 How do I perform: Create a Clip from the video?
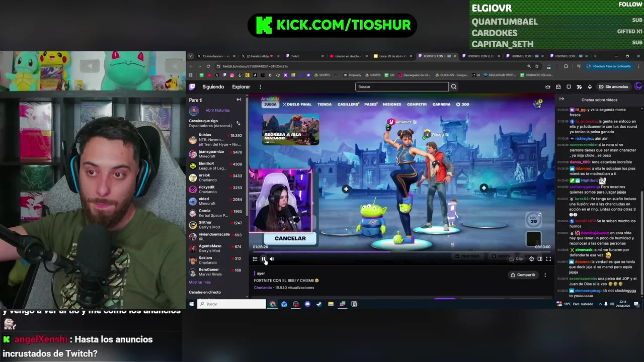517,259
